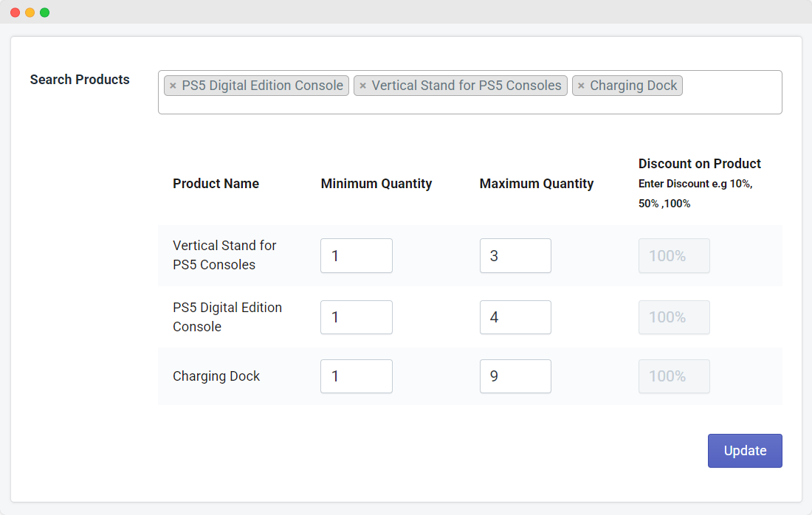The width and height of the screenshot is (812, 515).
Task: Click 'PS5 Digital Edition Console' table row name
Action: pyautogui.click(x=227, y=317)
